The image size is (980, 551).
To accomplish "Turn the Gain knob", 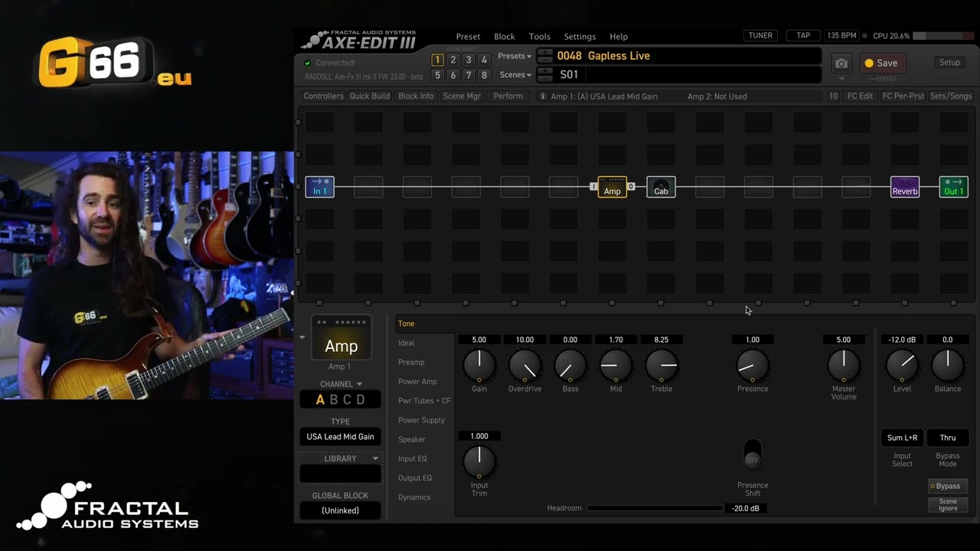I will (x=479, y=365).
